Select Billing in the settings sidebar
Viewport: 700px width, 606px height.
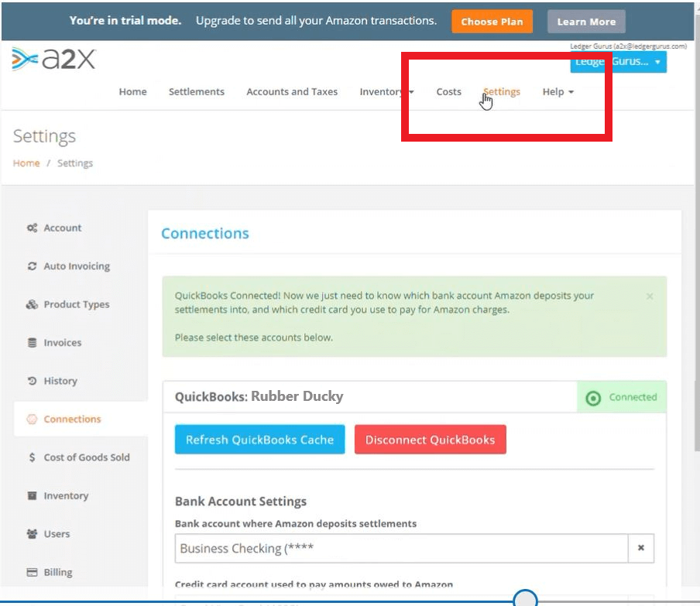(x=58, y=573)
